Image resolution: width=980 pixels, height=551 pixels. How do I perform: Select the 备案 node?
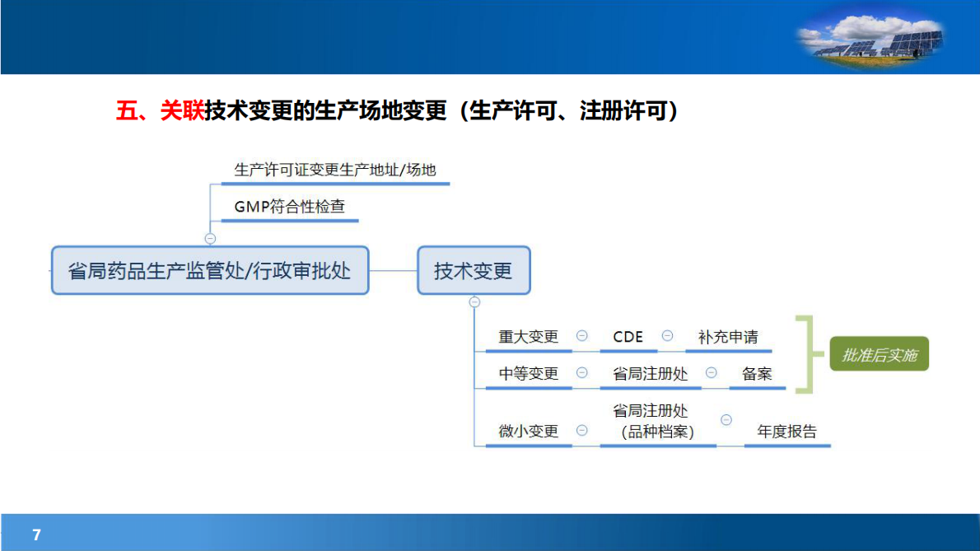(x=757, y=374)
